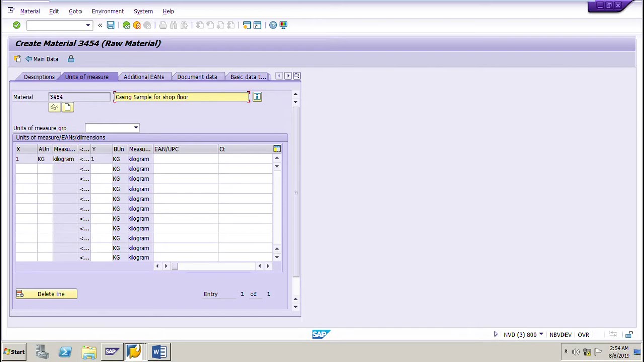Open the table settings grid icon

(x=277, y=149)
